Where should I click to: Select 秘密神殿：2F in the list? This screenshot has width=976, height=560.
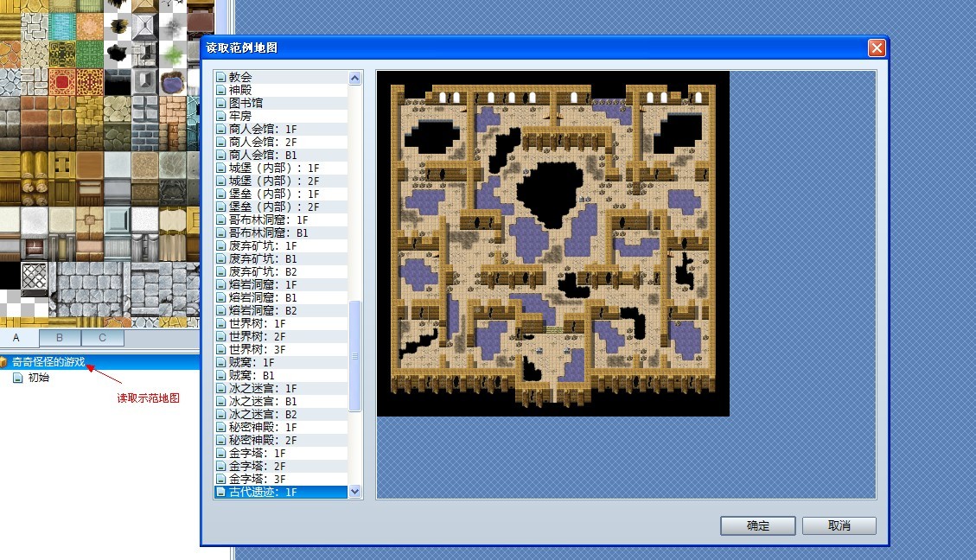pyautogui.click(x=281, y=441)
